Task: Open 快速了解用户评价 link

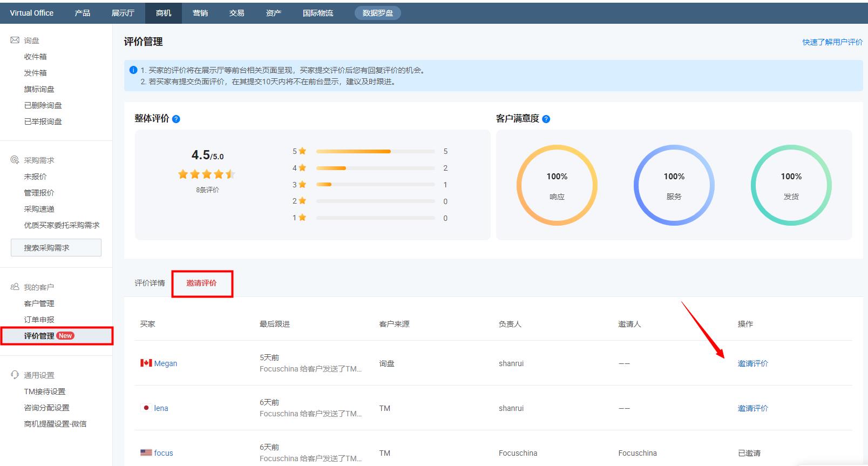Action: click(x=832, y=42)
